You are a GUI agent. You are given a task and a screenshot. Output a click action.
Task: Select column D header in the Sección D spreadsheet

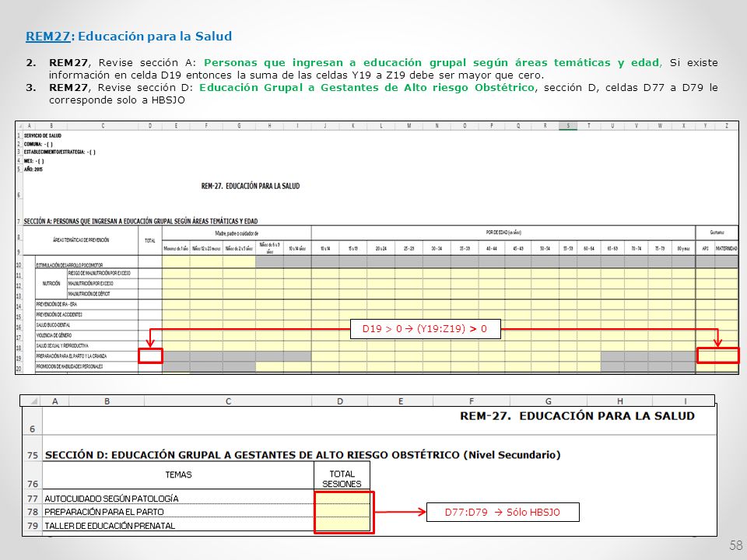pyautogui.click(x=340, y=401)
